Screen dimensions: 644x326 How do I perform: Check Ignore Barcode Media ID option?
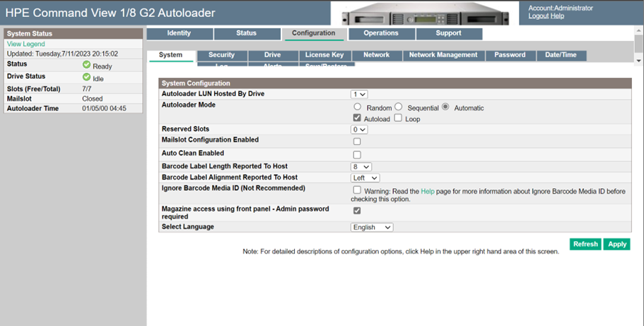[357, 190]
